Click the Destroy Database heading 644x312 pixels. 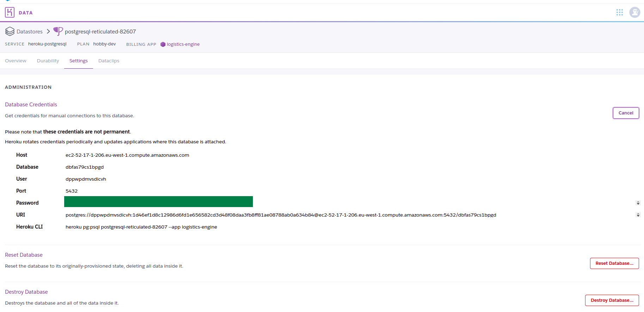coord(26,292)
